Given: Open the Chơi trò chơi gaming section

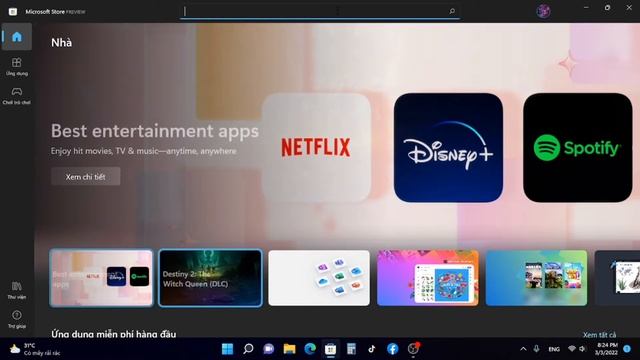Looking at the screenshot, I should (x=17, y=96).
